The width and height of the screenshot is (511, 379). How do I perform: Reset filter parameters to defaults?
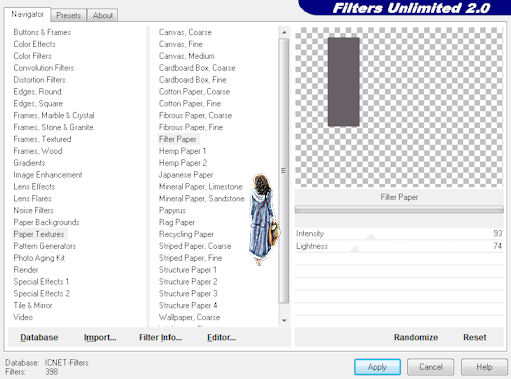[x=475, y=337]
